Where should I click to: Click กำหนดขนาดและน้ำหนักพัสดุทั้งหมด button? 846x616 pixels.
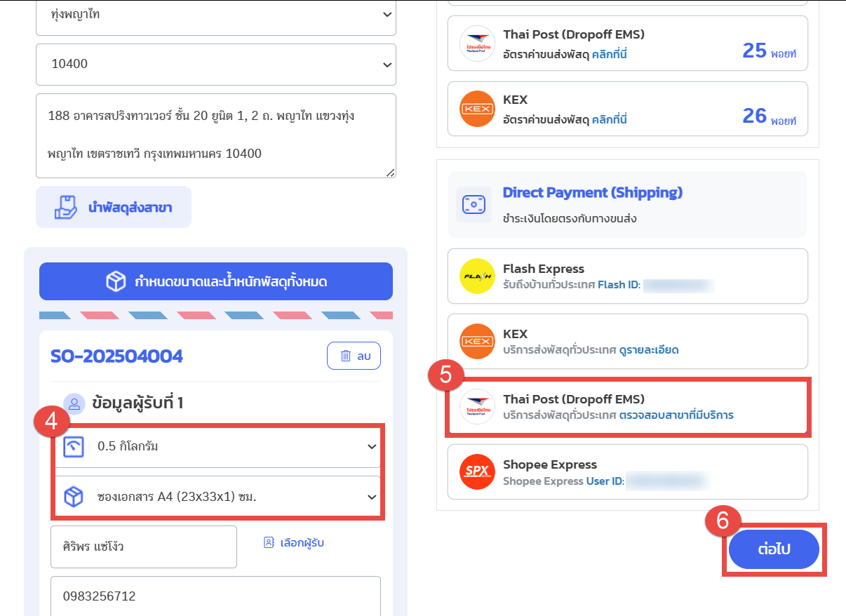point(216,281)
